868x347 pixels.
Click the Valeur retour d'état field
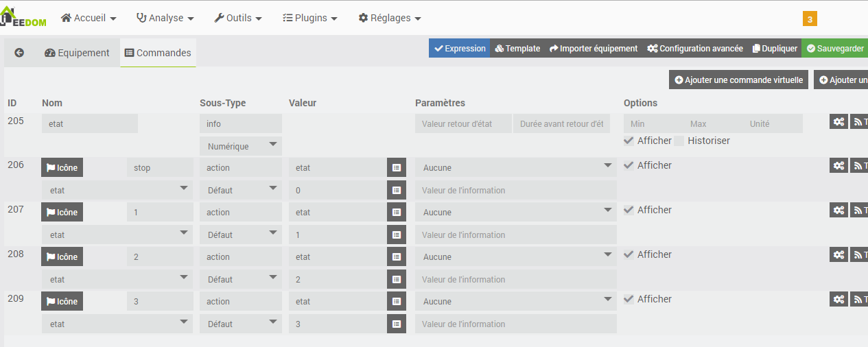[x=463, y=123]
